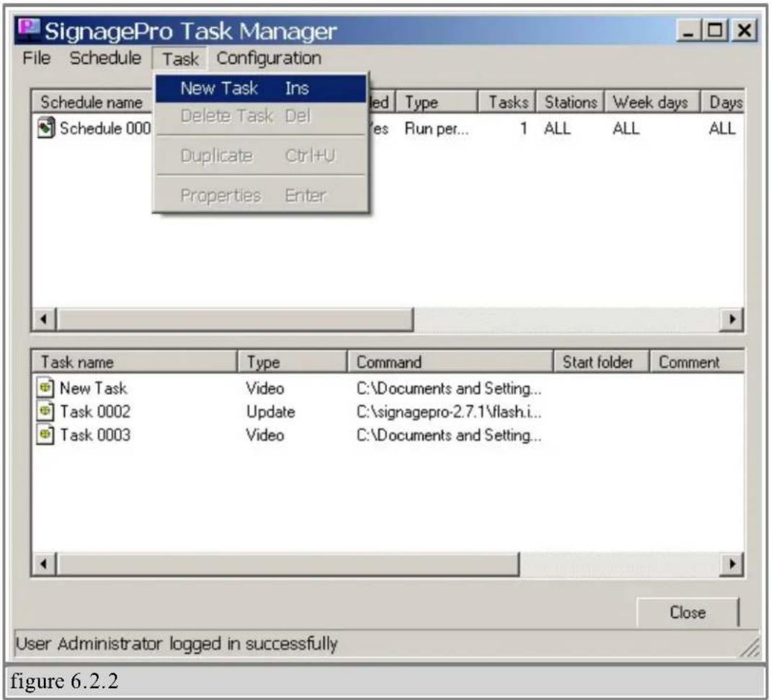The image size is (771, 700).
Task: Sort by the Comment column header
Action: [x=698, y=362]
